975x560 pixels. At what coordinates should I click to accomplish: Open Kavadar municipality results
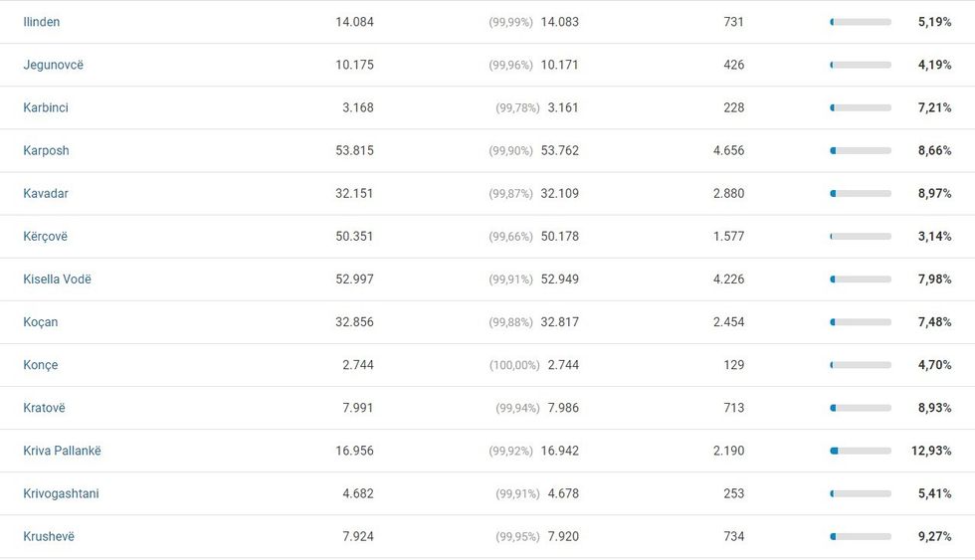[x=46, y=193]
